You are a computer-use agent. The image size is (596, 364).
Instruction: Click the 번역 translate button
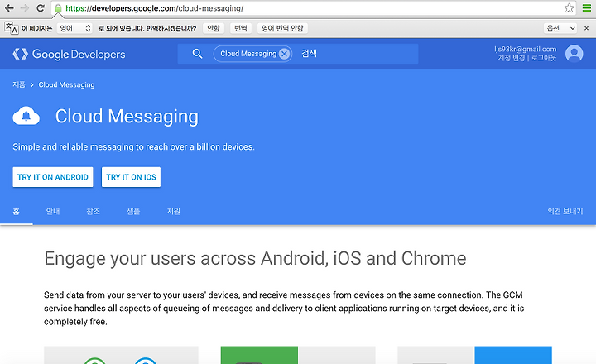[x=241, y=28]
